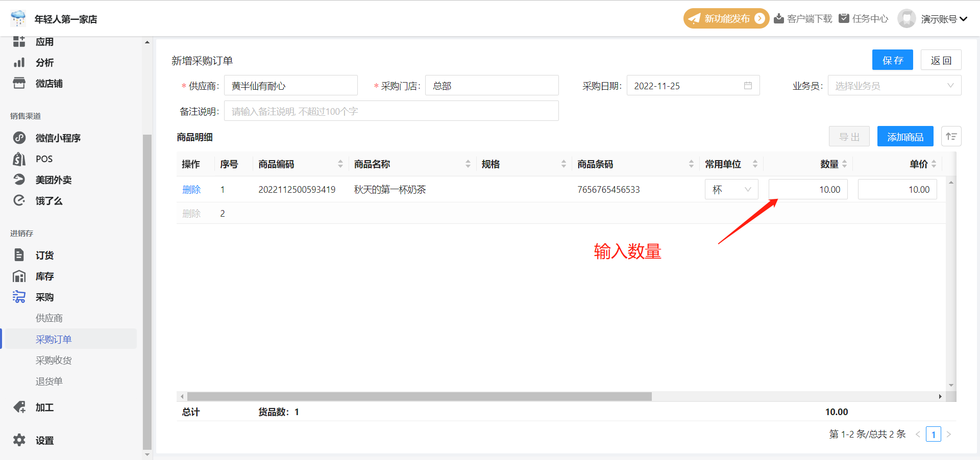Click the 数量 input for row 1
The width and height of the screenshot is (980, 460).
pyautogui.click(x=808, y=189)
